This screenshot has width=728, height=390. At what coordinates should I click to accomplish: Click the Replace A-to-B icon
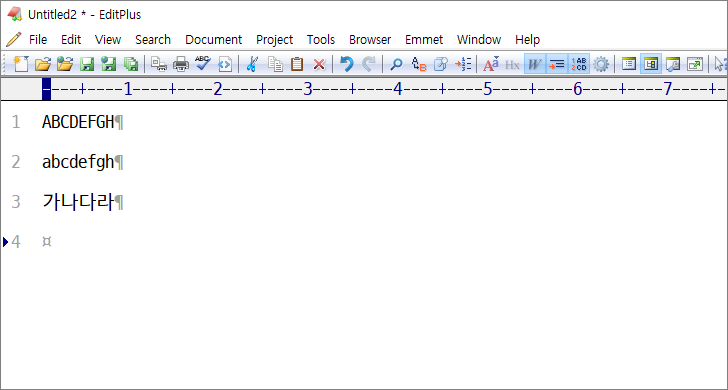(x=419, y=64)
